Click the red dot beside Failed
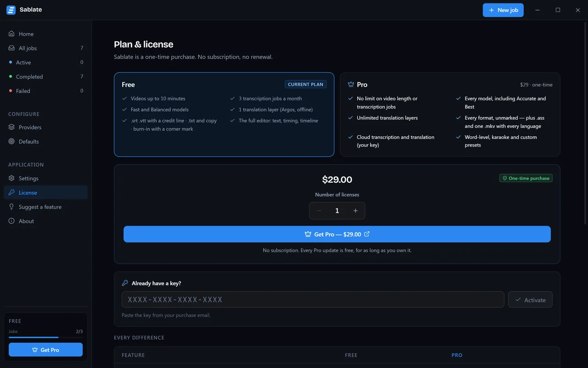This screenshot has width=588, height=368. [11, 91]
